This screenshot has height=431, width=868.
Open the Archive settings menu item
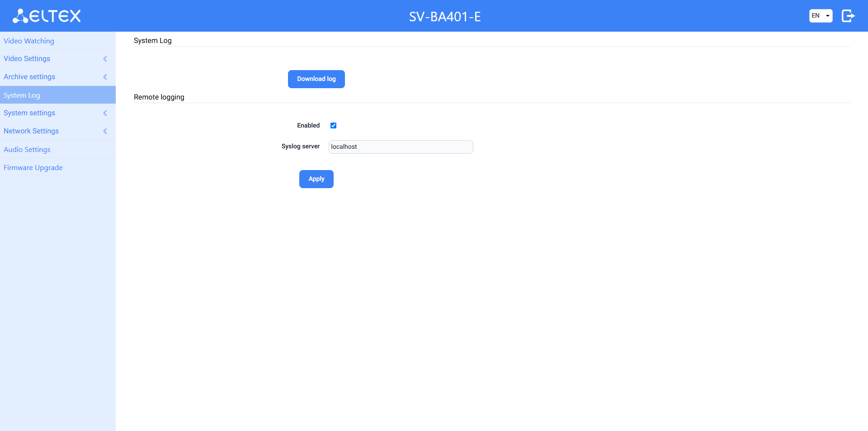pos(29,77)
